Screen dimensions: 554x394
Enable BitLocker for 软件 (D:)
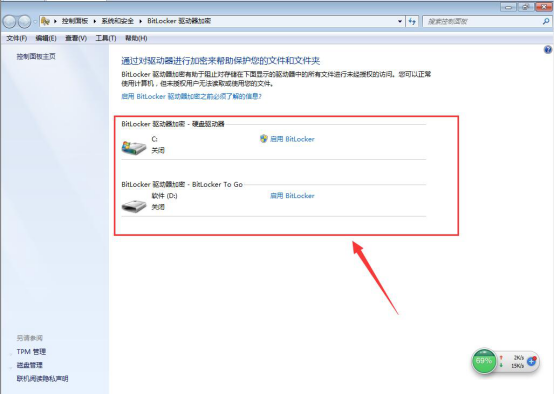tap(292, 195)
